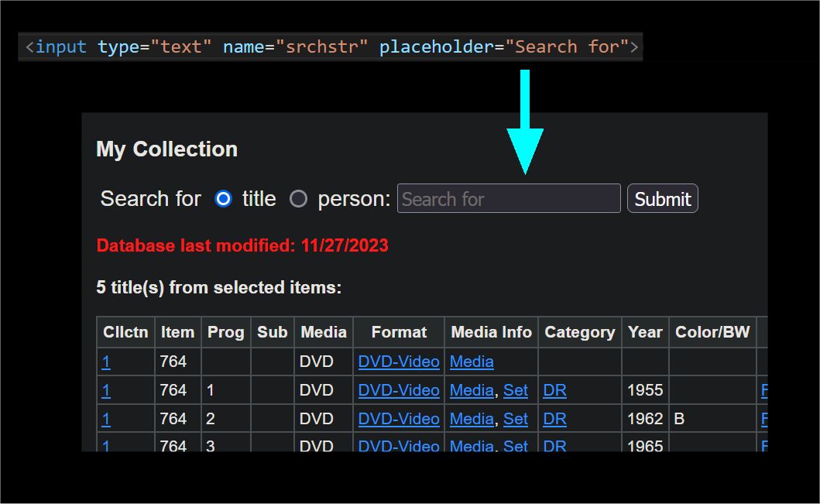Open the Cllctn link 1 in the Prog 2 row
This screenshot has width=820, height=504.
pos(106,420)
